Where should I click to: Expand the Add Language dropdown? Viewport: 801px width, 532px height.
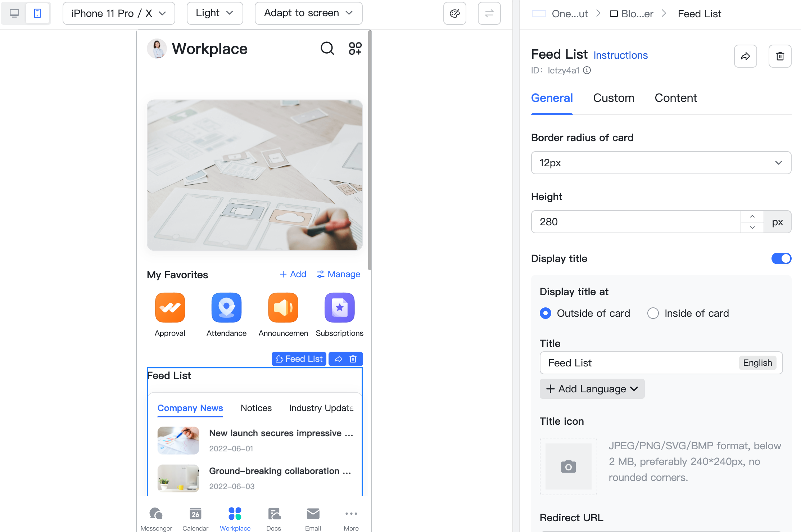point(592,389)
